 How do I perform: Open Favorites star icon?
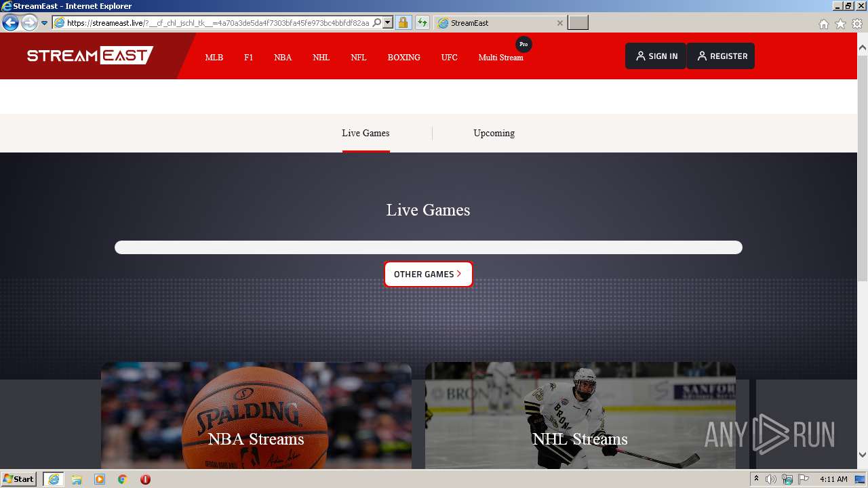(x=840, y=24)
